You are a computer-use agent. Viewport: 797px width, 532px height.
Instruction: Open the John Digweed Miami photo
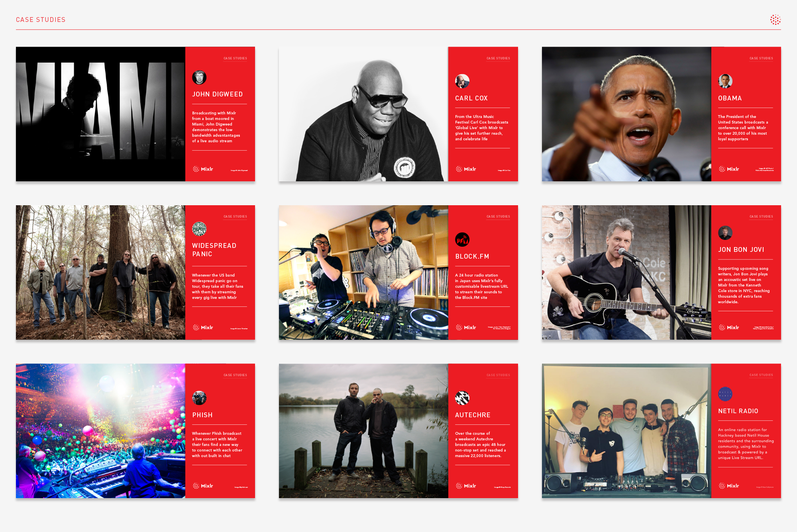pyautogui.click(x=100, y=114)
